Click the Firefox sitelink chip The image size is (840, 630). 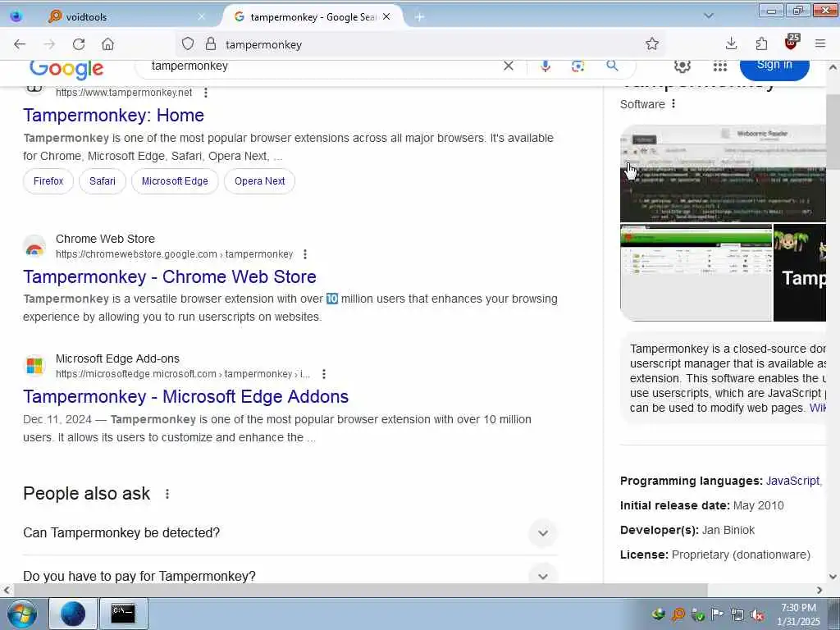48,181
